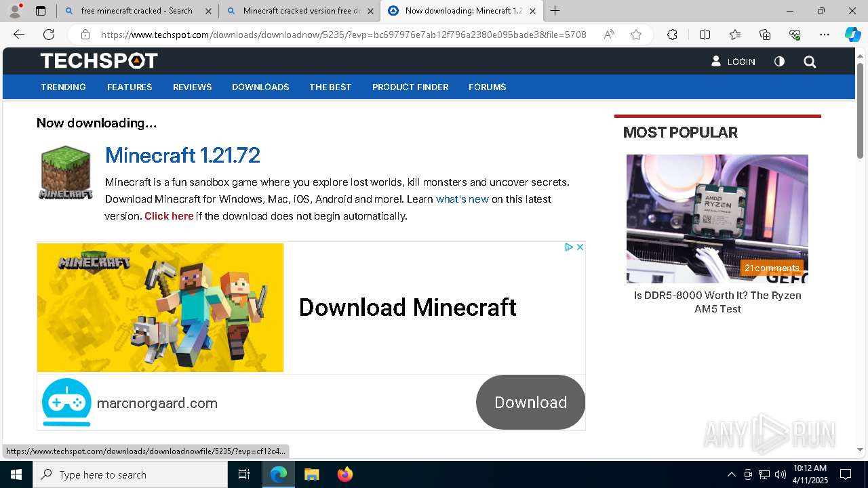Click the scrollbar down arrow
Screen dimensions: 868x488
click(861, 449)
